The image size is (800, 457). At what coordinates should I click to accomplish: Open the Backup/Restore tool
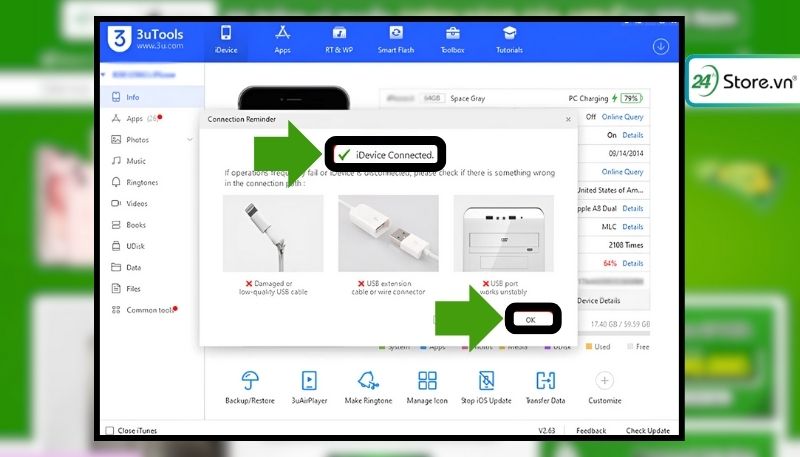point(250,388)
